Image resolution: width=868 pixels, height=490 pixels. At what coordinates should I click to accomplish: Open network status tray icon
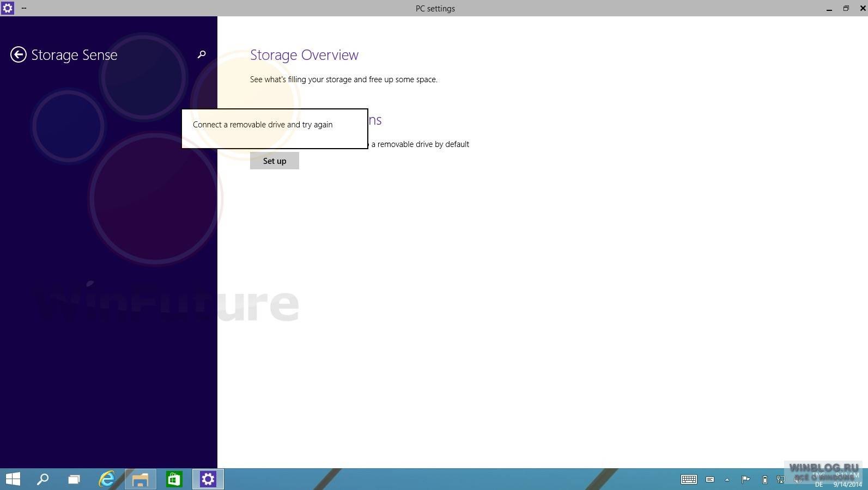tap(780, 480)
